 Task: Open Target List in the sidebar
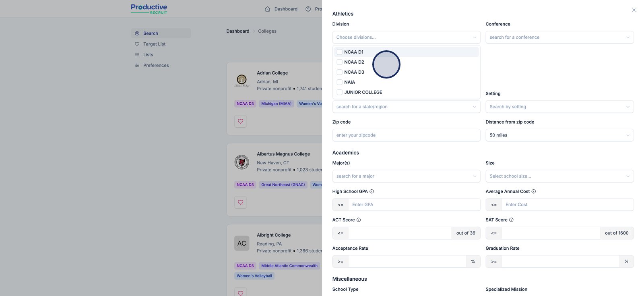(154, 44)
